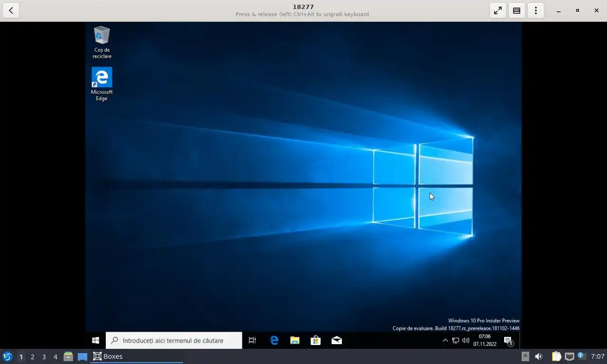Open the host panel volume icon
The width and height of the screenshot is (607, 364).
[x=539, y=356]
